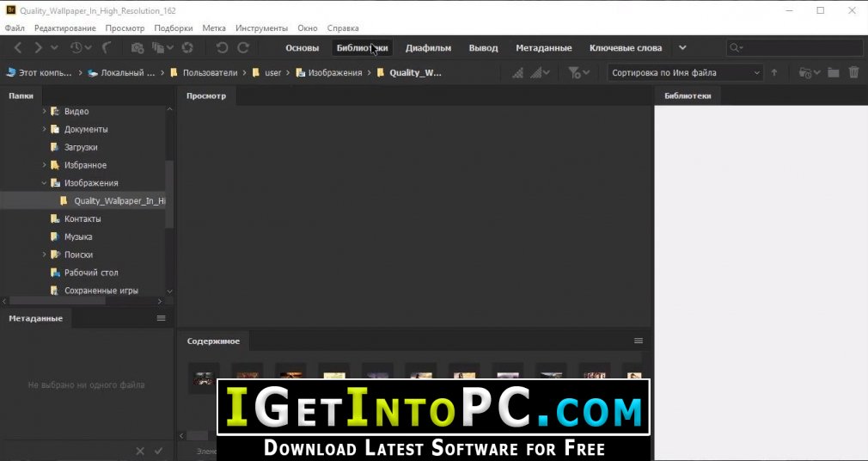
Task: Switch to Диафильм workspace
Action: (x=429, y=47)
